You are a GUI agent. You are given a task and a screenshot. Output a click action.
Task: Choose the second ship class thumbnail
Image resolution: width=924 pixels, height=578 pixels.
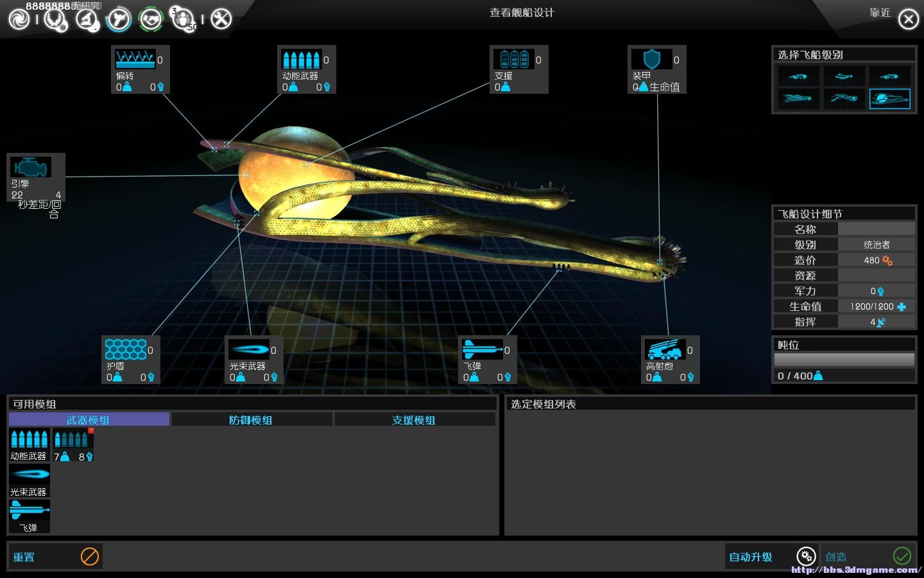[844, 76]
